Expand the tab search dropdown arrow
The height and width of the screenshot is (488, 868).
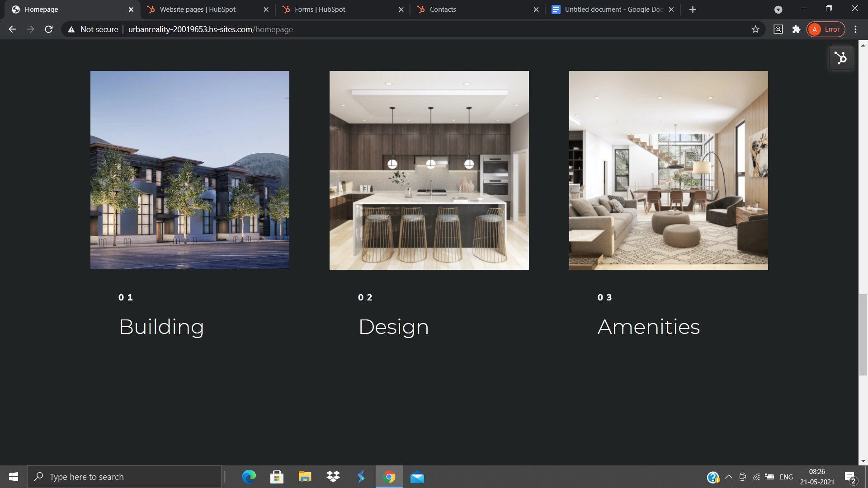778,9
